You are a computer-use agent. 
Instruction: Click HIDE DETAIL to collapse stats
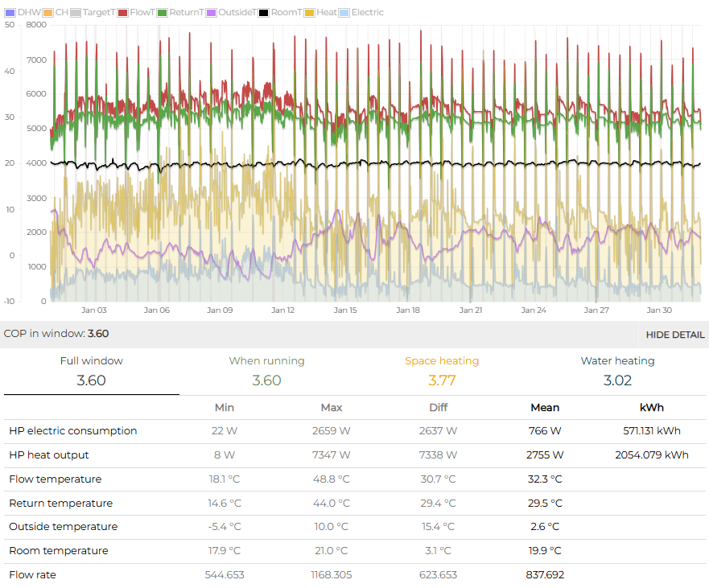pos(674,335)
